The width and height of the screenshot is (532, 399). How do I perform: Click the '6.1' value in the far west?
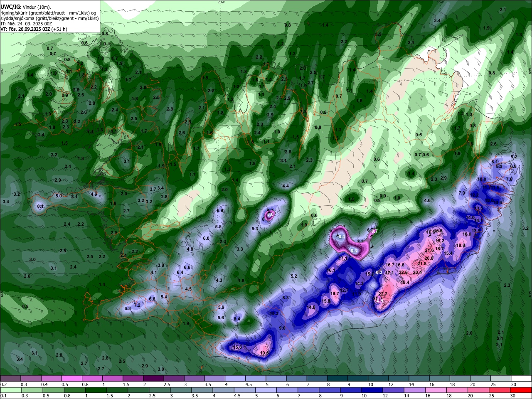coord(40,206)
